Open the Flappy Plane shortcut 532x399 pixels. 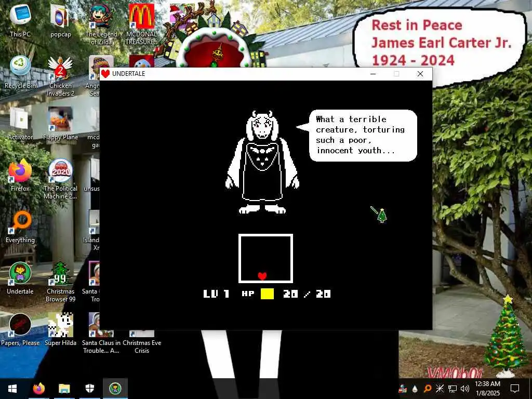point(60,124)
